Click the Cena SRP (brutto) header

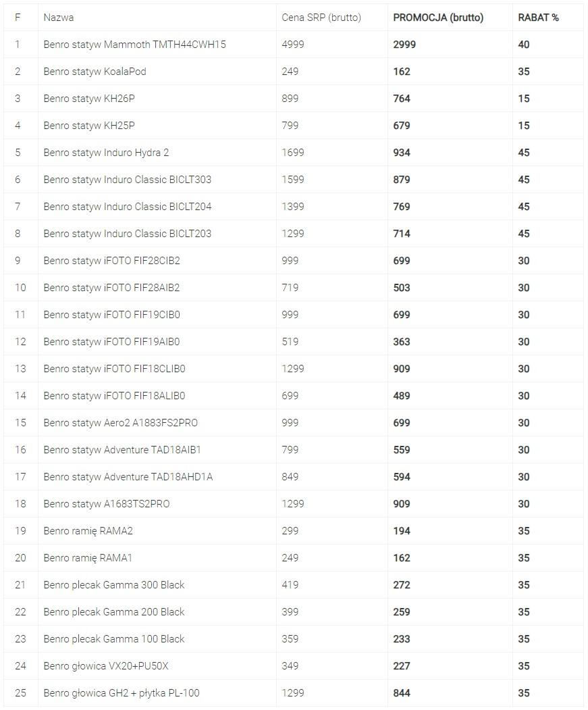321,18
